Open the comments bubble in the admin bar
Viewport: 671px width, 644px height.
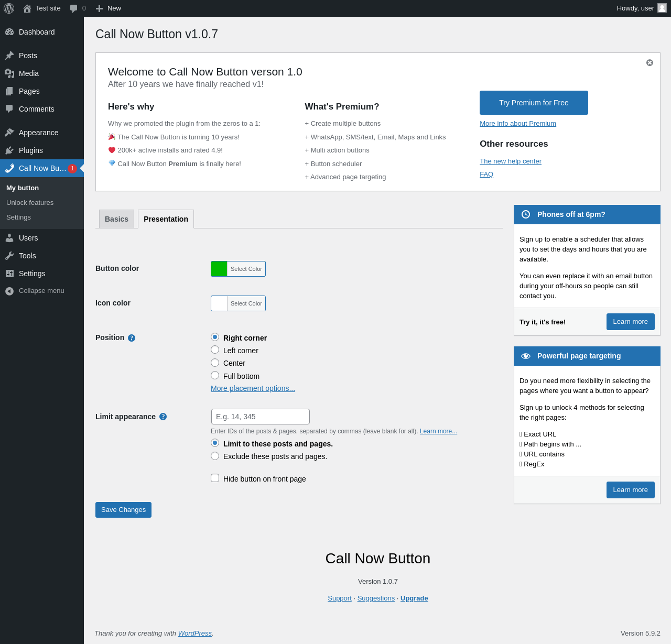pos(74,8)
